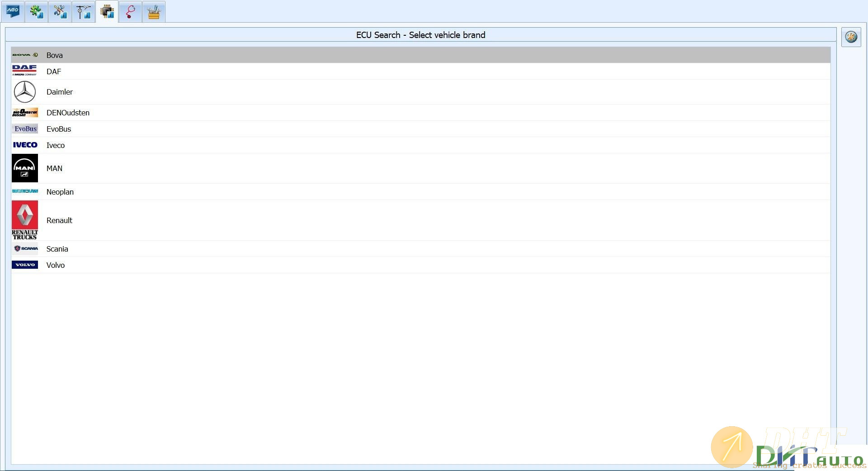Screen dimensions: 868x471
Task: Click the IVECO logo
Action: coord(25,145)
